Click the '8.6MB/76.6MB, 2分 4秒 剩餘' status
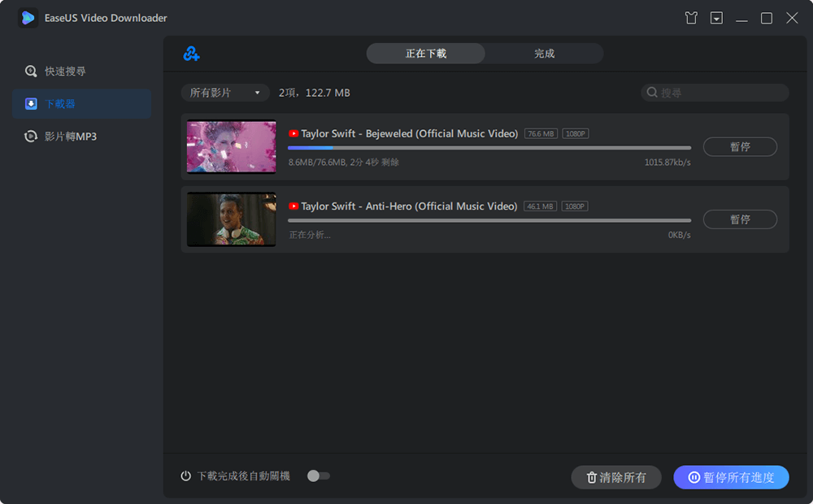Image resolution: width=813 pixels, height=504 pixels. point(344,163)
